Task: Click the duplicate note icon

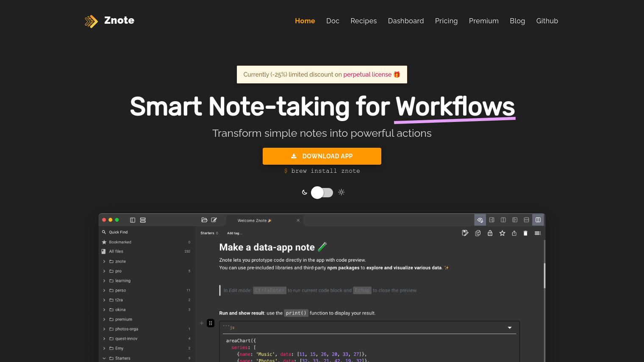Action: coord(478,233)
